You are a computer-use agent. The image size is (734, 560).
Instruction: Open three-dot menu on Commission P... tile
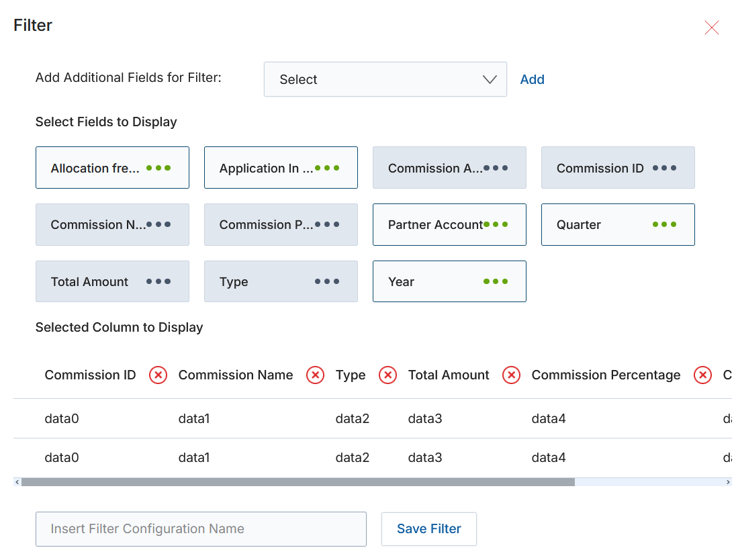327,224
